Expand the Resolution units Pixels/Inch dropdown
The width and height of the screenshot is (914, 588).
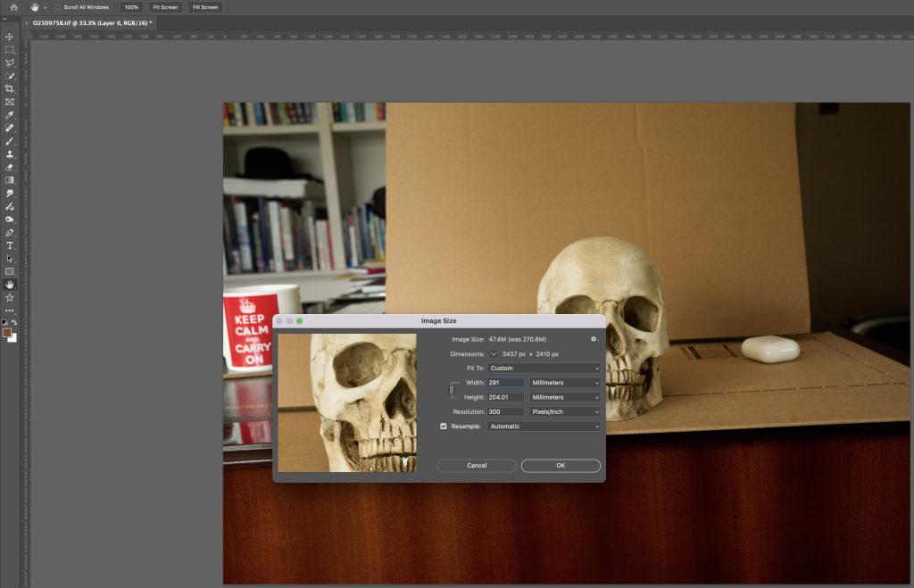(565, 411)
